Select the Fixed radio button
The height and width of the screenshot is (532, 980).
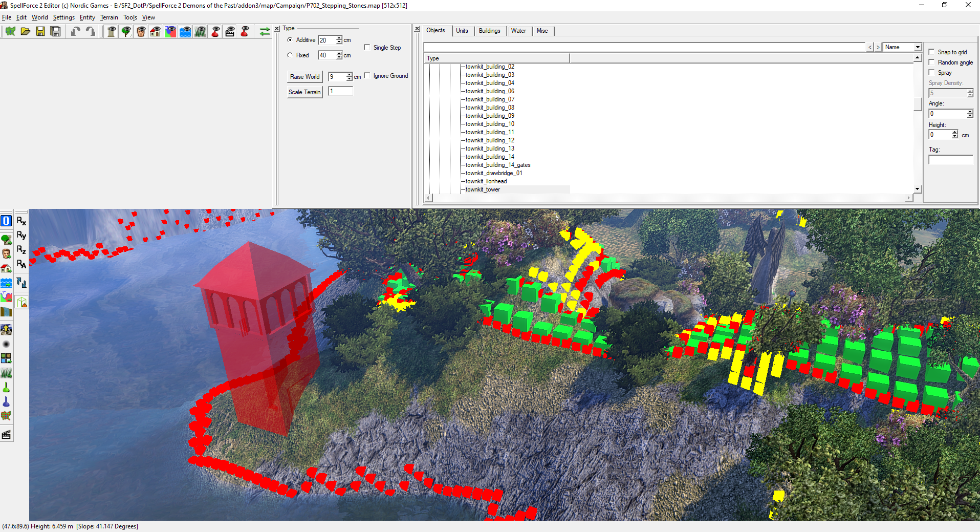pos(290,55)
